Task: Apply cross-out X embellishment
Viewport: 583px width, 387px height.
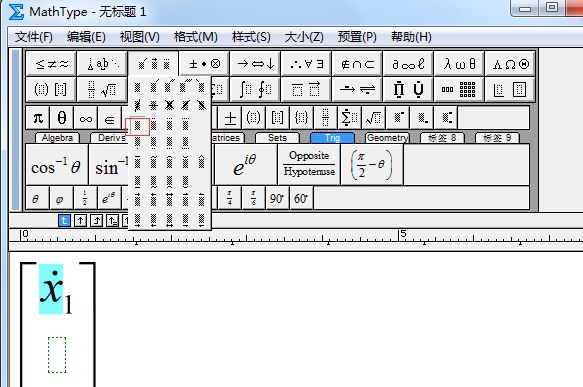Action: tap(170, 106)
